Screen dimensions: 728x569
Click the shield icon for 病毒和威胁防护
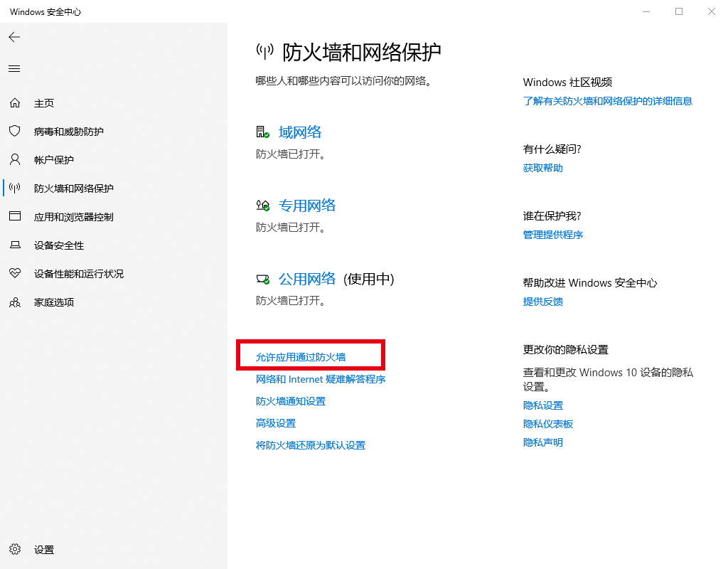pyautogui.click(x=15, y=131)
